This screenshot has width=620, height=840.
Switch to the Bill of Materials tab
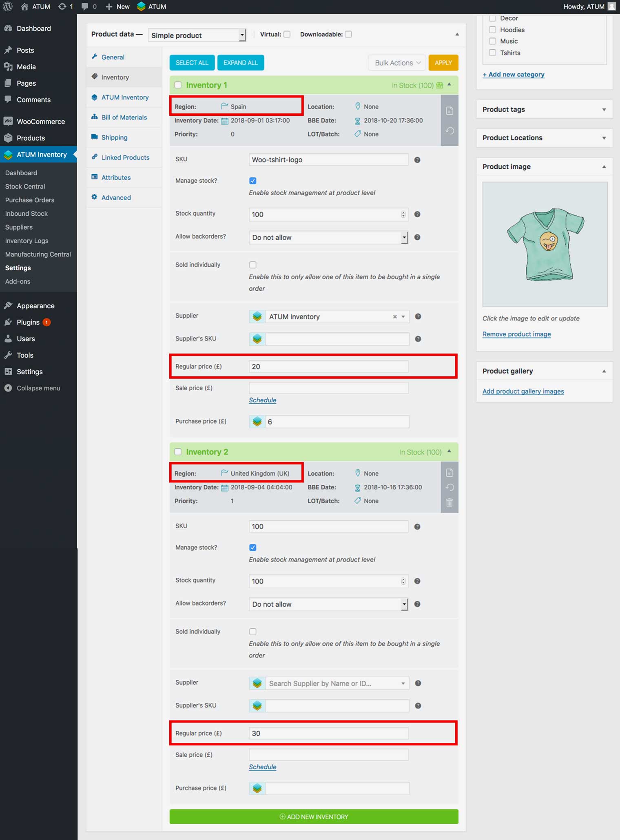tap(124, 117)
